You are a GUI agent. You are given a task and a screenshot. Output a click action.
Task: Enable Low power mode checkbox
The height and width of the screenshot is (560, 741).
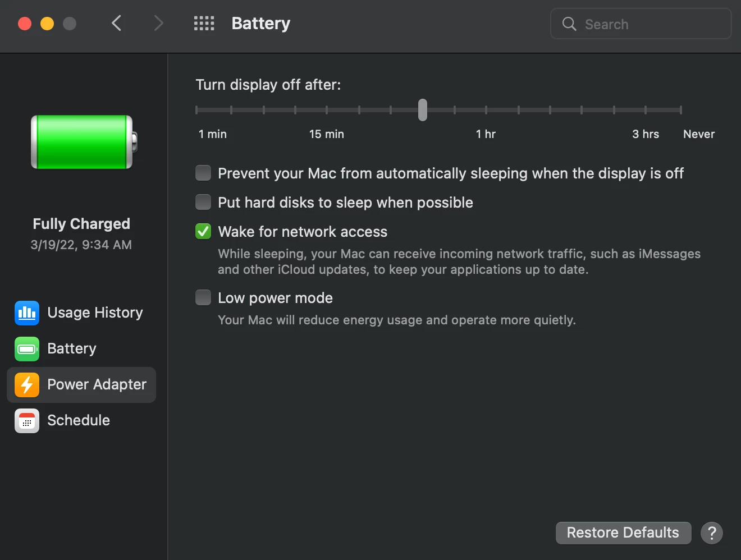click(203, 297)
